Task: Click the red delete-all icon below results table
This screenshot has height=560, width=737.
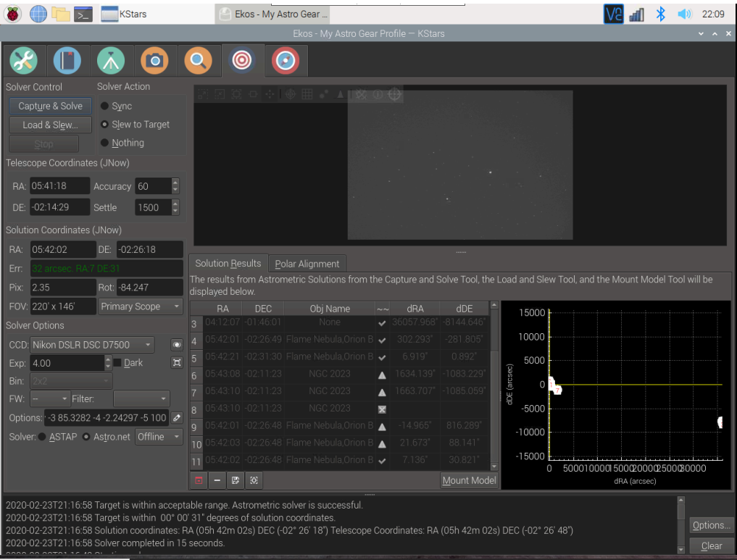Action: click(x=199, y=480)
